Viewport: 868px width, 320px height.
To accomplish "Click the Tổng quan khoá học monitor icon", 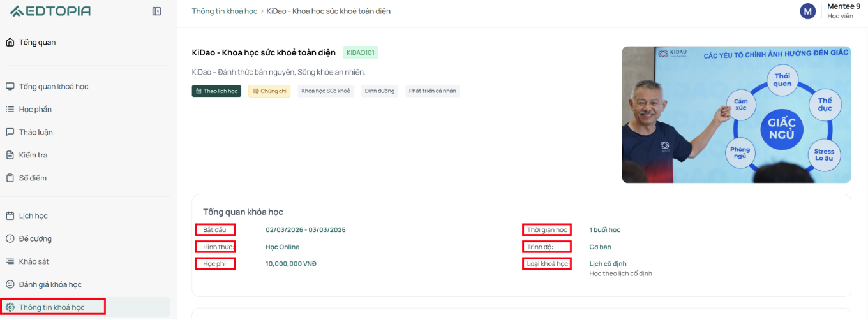I will [x=10, y=86].
